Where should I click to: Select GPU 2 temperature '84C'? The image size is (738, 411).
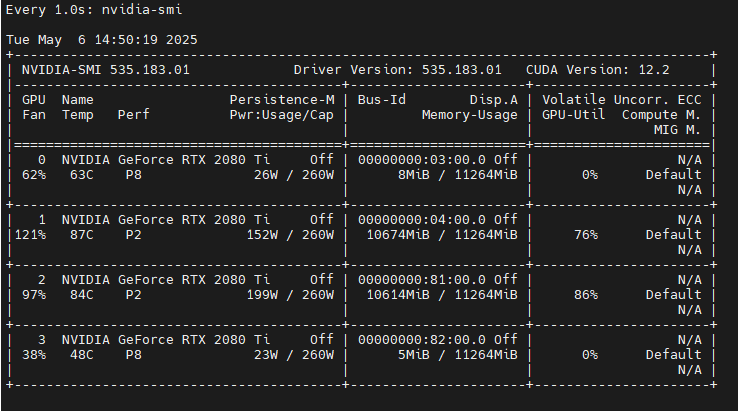pos(81,295)
